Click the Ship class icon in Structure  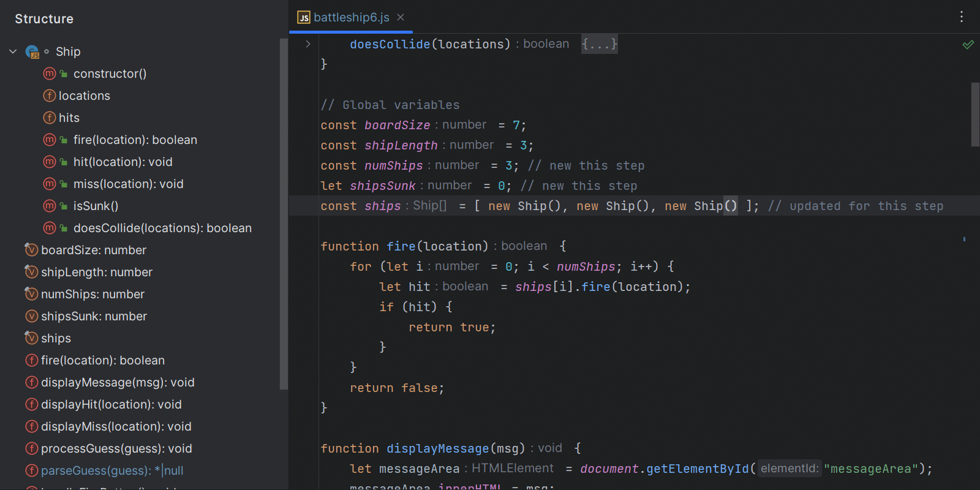click(x=32, y=52)
